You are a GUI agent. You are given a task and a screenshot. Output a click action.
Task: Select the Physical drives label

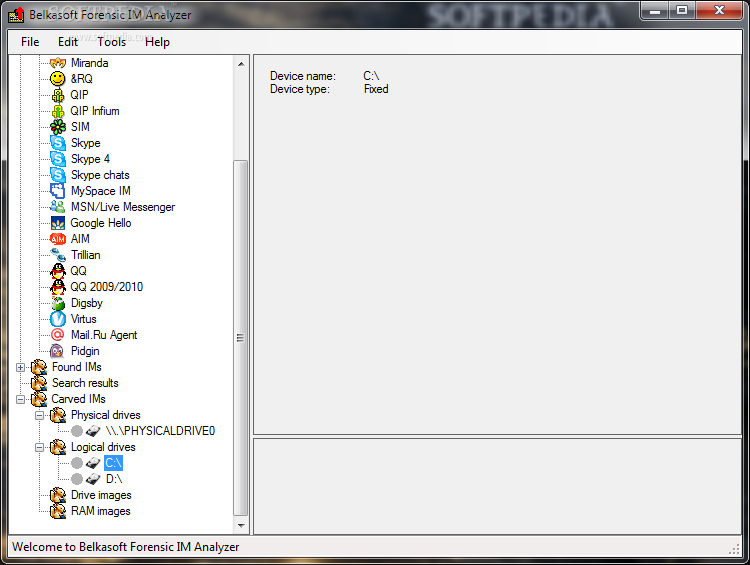106,415
